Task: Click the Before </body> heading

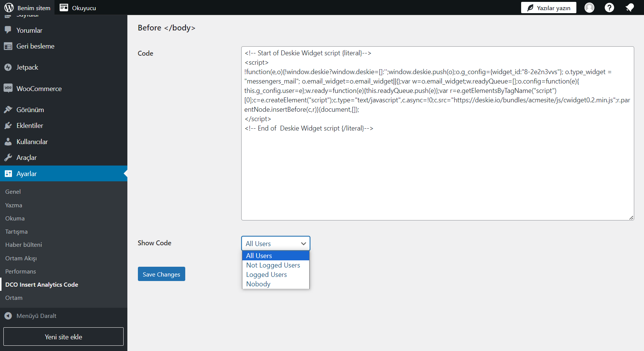Action: click(x=166, y=28)
